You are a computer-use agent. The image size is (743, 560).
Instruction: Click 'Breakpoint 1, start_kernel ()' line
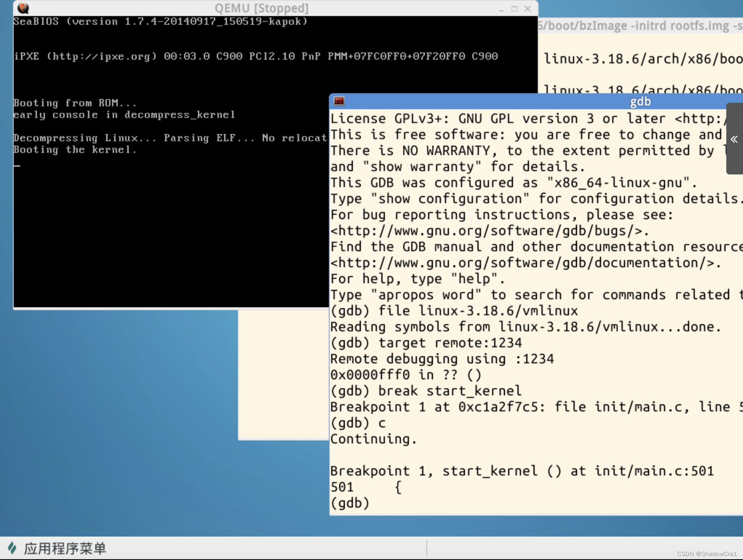coord(522,471)
